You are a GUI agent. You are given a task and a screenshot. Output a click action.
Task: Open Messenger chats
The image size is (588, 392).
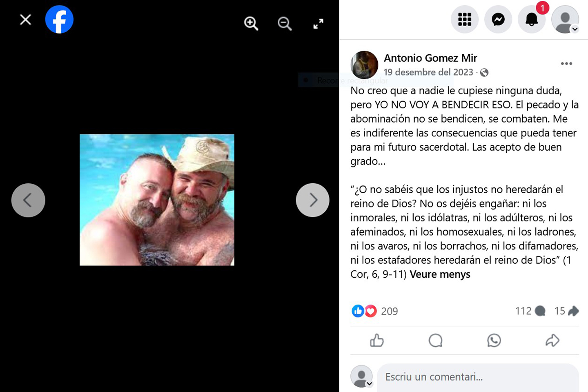pos(498,19)
